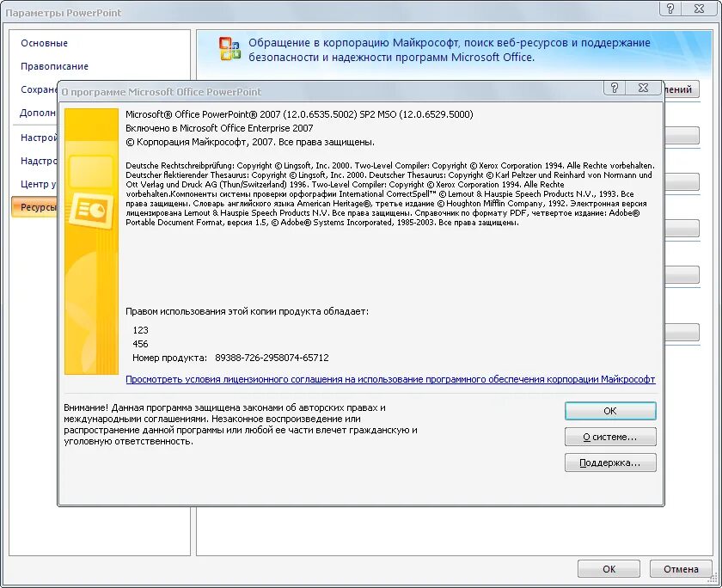Select the Надстройки category in the sidebar
Image resolution: width=722 pixels, height=588 pixels.
pyautogui.click(x=39, y=161)
